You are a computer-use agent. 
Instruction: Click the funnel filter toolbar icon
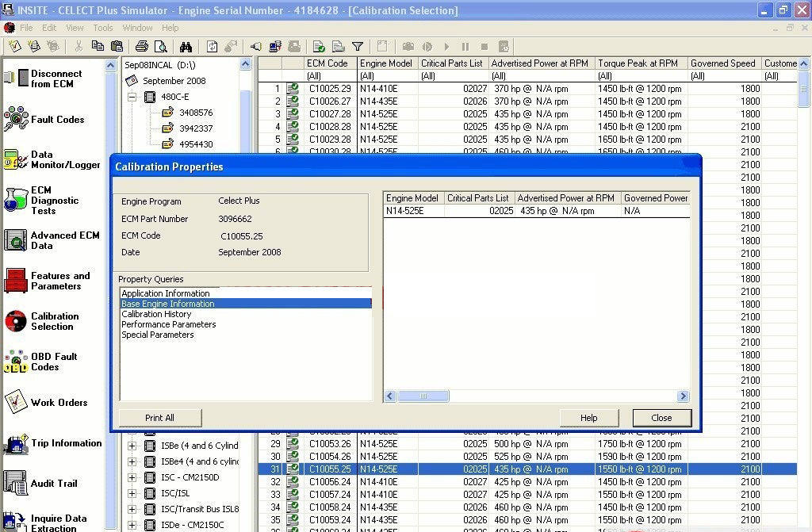click(x=358, y=47)
